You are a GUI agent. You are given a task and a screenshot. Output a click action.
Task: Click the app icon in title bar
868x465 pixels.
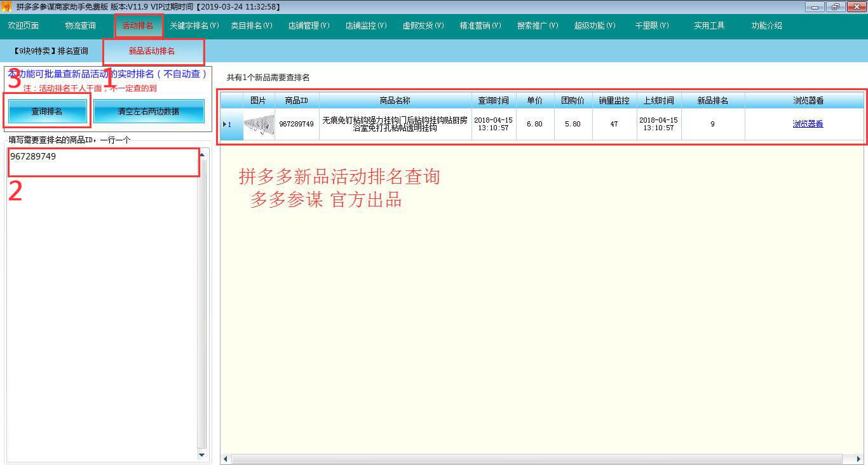click(x=6, y=6)
